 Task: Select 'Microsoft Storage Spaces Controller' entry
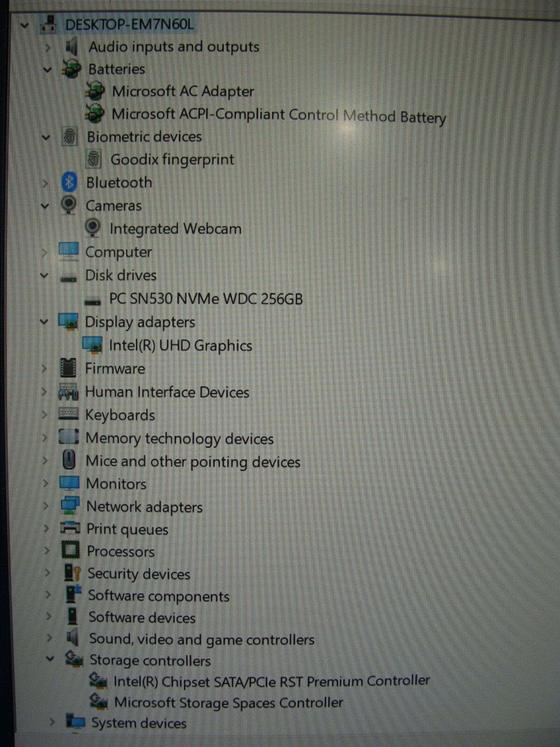coord(229,702)
